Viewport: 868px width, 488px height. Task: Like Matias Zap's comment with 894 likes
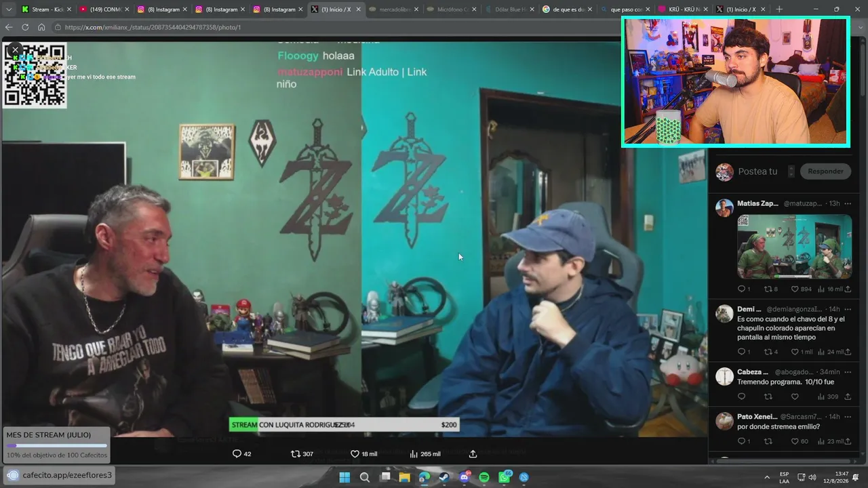[x=801, y=289]
